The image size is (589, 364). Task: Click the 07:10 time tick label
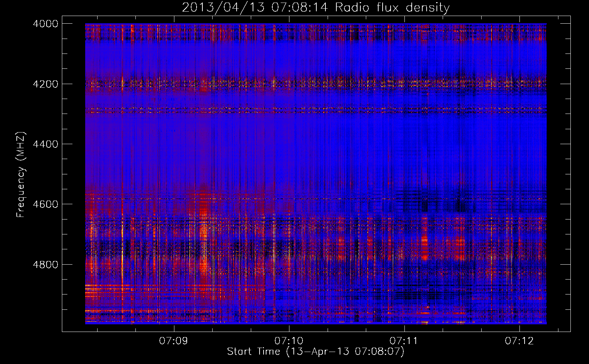[x=289, y=341]
